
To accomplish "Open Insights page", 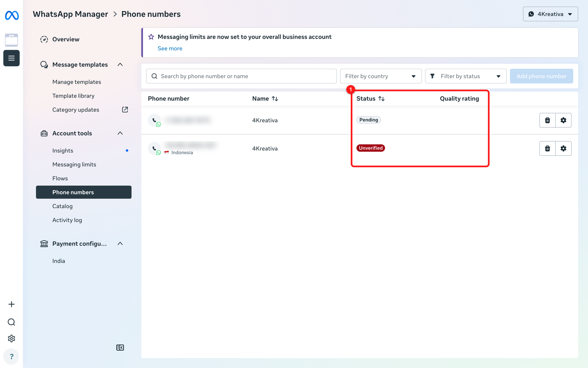I will point(63,150).
